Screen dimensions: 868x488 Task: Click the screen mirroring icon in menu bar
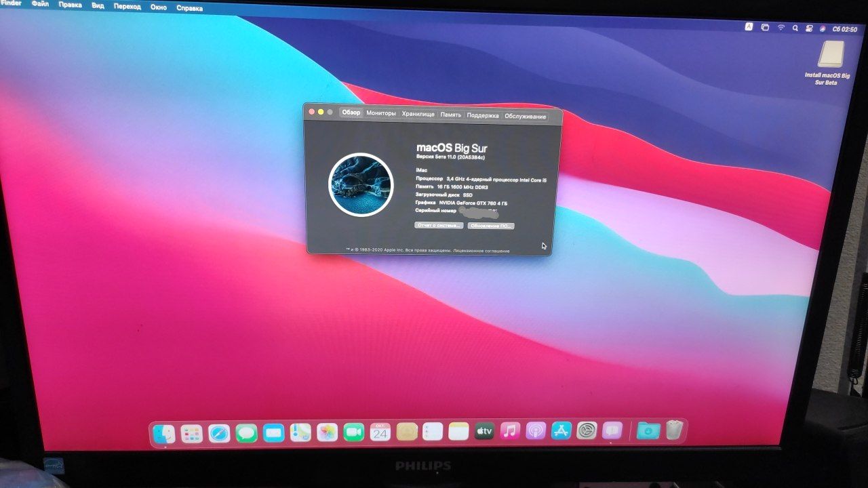765,28
